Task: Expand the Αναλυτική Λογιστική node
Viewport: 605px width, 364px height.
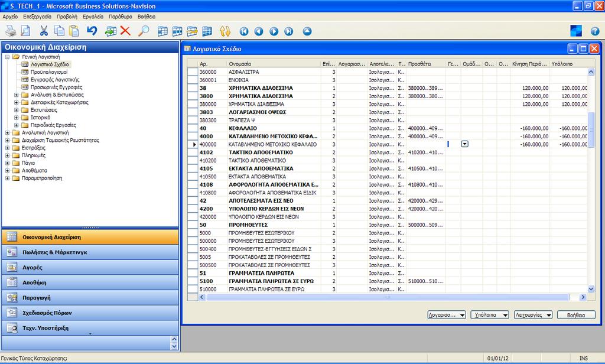Action: (7, 132)
